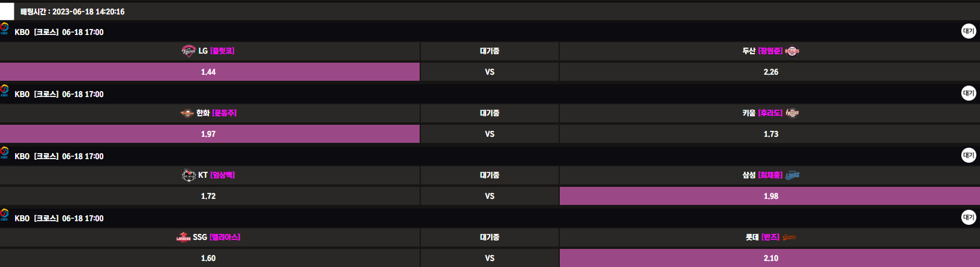Click the Samsung Lions logo icon
This screenshot has width=980, height=267.
(792, 175)
